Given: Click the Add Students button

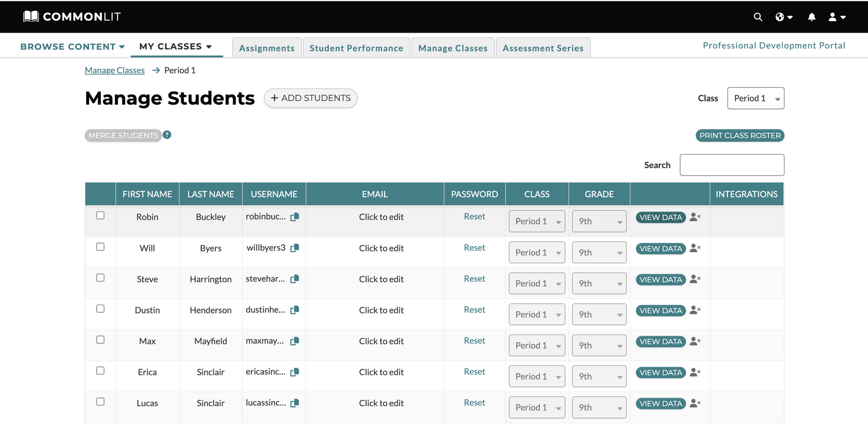Looking at the screenshot, I should [x=311, y=98].
